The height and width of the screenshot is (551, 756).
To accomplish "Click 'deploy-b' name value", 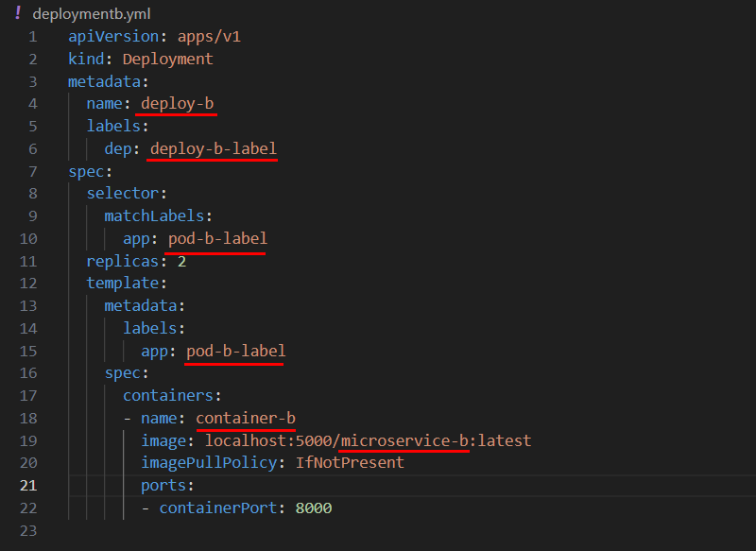I will coord(177,104).
